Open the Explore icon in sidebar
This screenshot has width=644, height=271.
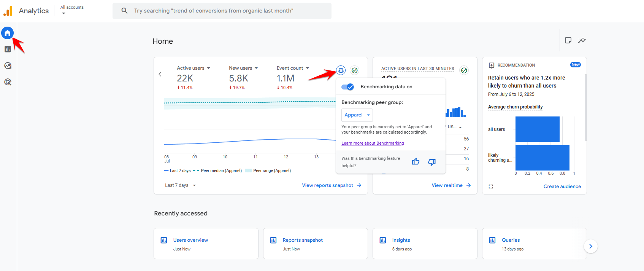pyautogui.click(x=8, y=66)
